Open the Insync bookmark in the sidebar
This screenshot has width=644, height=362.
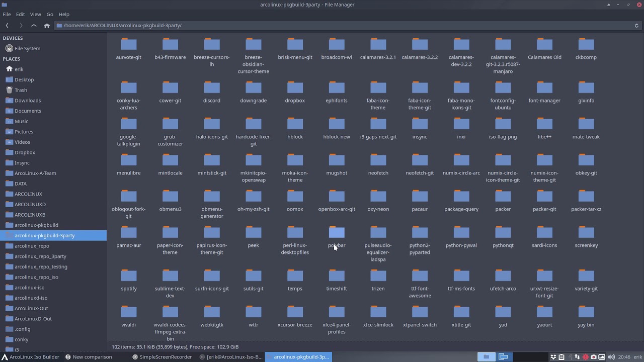pyautogui.click(x=53, y=163)
